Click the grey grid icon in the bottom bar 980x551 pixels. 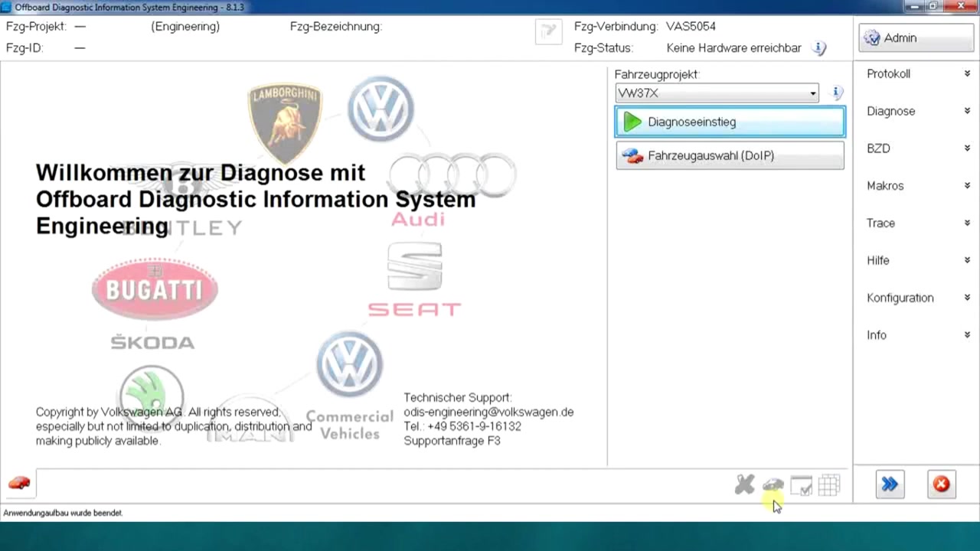[829, 485]
